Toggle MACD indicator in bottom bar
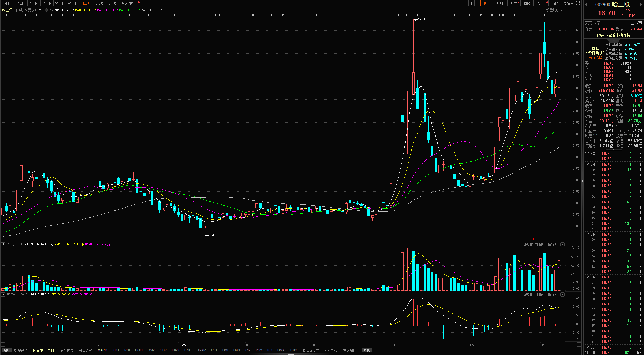 102,350
